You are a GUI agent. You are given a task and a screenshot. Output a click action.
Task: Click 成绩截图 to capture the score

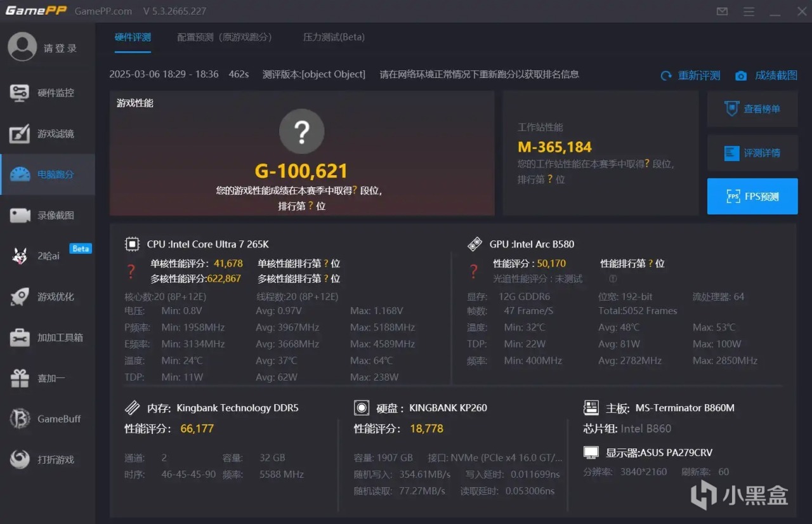766,75
